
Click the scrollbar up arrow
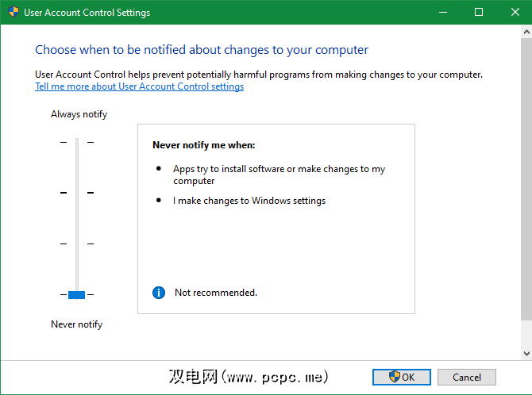[x=526, y=32]
